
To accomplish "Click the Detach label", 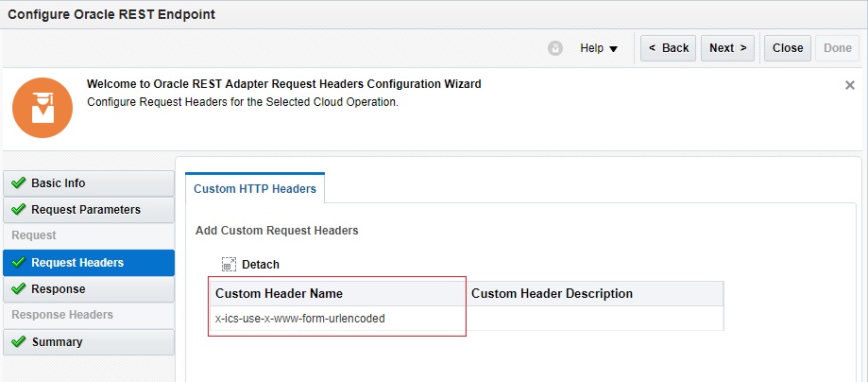I will point(261,265).
